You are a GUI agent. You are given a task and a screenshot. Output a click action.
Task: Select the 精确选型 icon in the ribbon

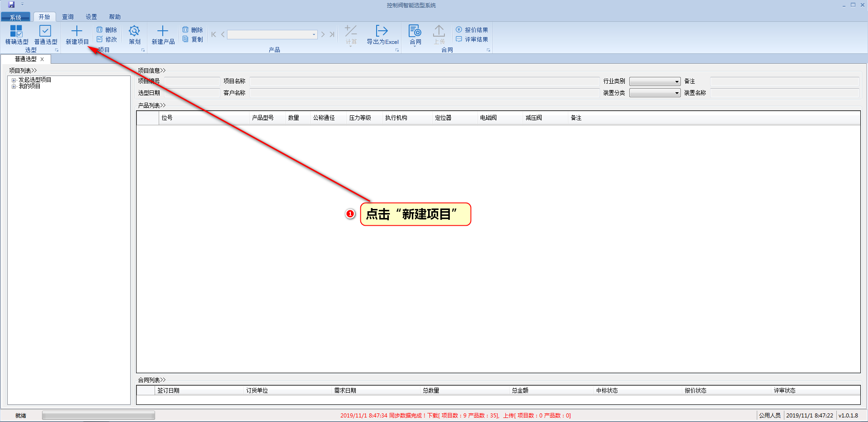pyautogui.click(x=16, y=31)
